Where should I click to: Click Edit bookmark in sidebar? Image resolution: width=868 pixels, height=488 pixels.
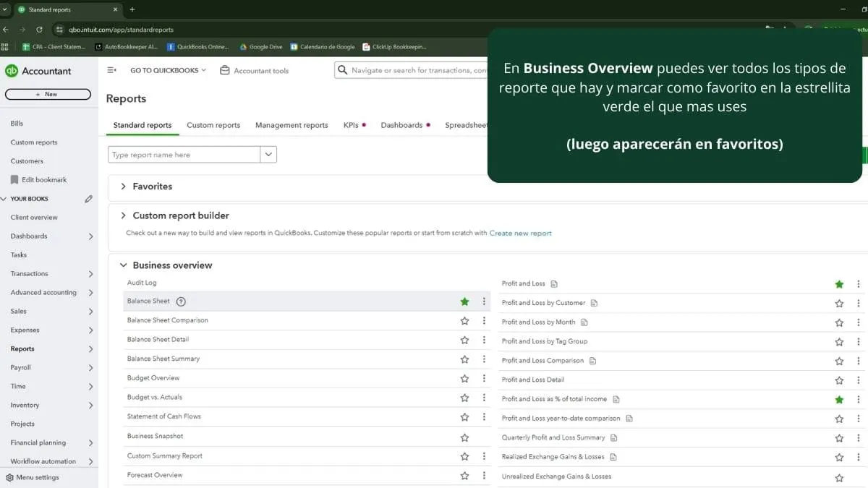point(38,180)
